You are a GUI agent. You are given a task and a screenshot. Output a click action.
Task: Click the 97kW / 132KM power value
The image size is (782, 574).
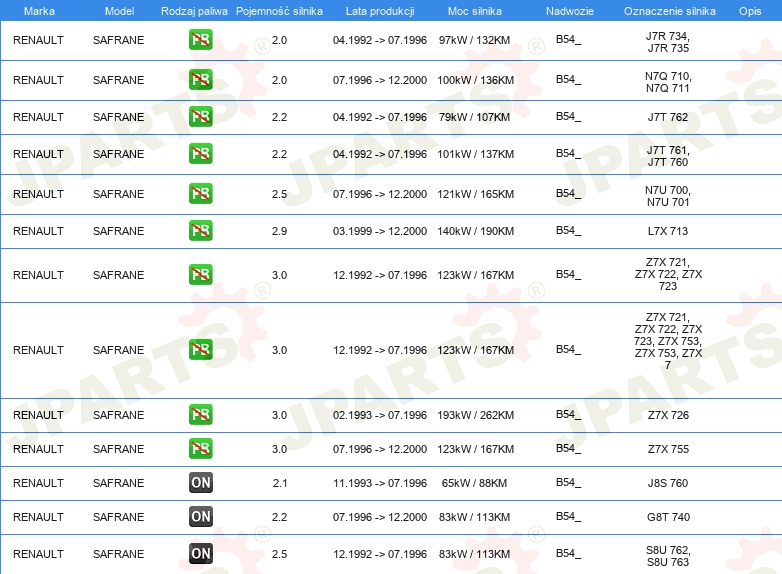(474, 40)
